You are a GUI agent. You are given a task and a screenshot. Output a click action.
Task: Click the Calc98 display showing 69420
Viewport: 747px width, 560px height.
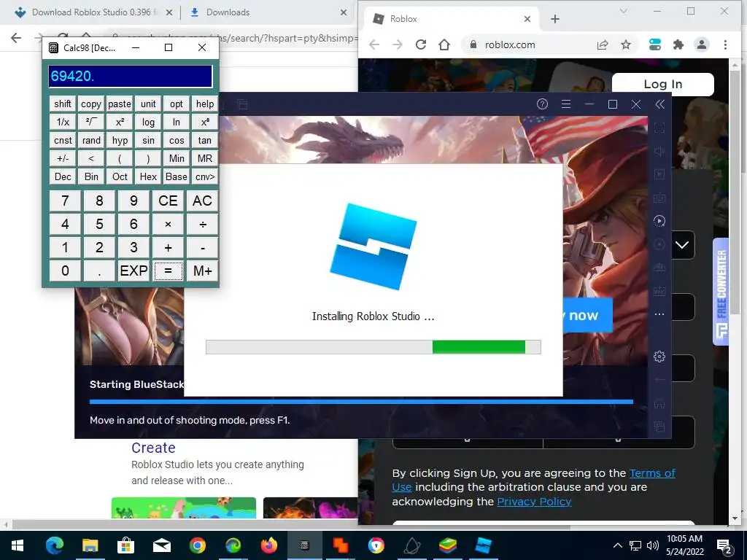pyautogui.click(x=130, y=76)
